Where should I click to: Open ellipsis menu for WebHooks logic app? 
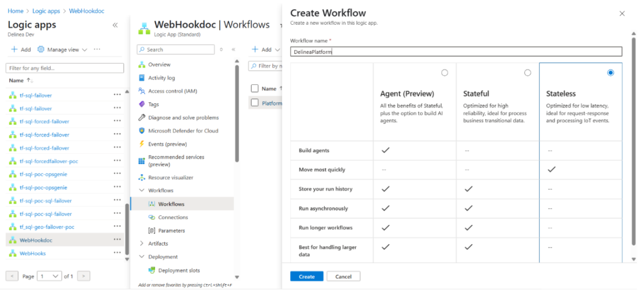(x=117, y=253)
